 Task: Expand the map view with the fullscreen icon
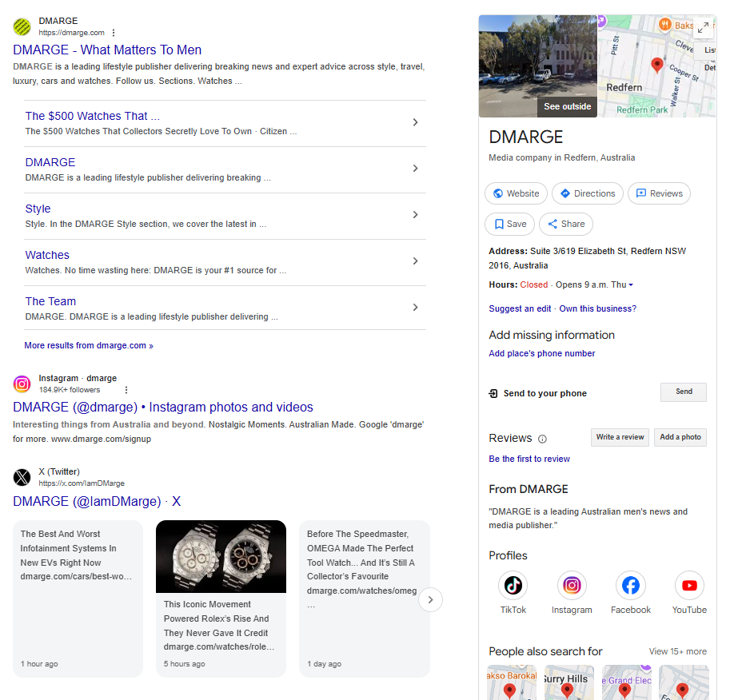[703, 27]
